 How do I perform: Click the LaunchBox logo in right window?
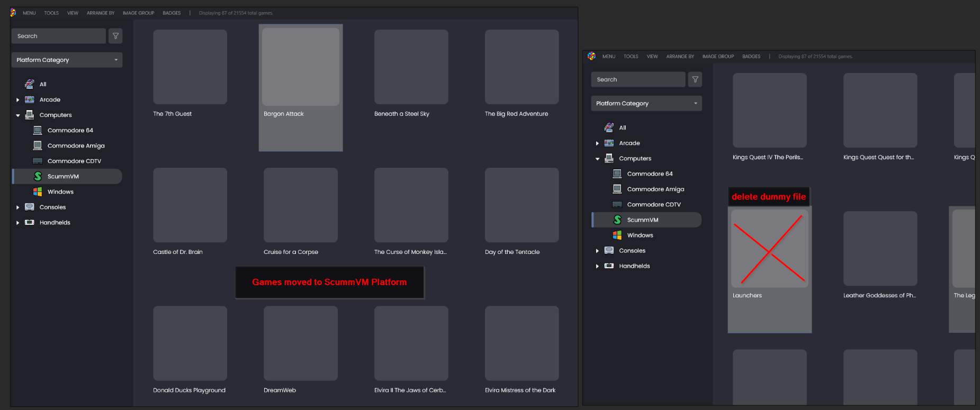591,56
